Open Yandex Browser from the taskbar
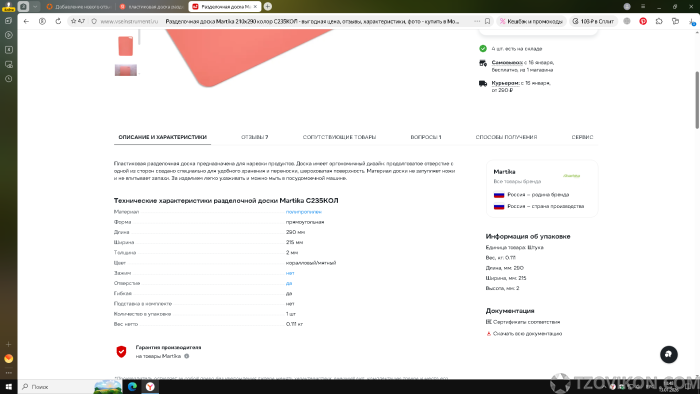This screenshot has width=700, height=394. pyautogui.click(x=150, y=386)
